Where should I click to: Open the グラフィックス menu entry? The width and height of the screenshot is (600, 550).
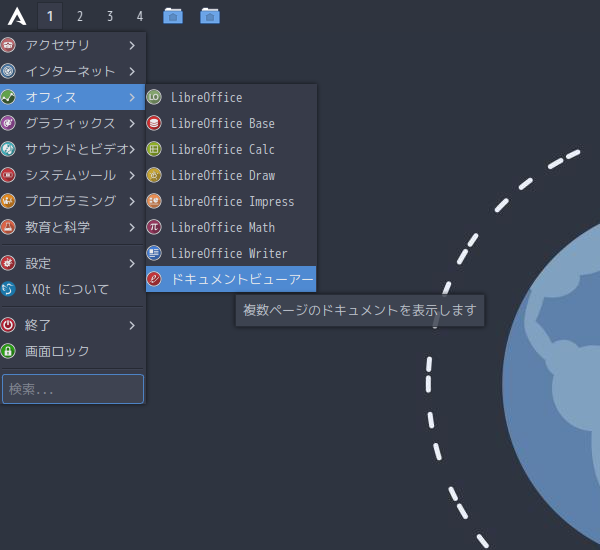(x=72, y=123)
